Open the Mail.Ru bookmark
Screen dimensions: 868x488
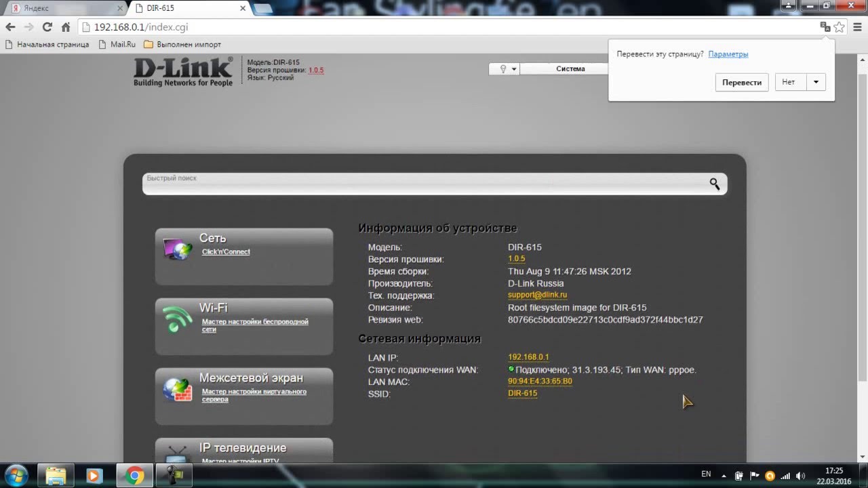pos(117,45)
